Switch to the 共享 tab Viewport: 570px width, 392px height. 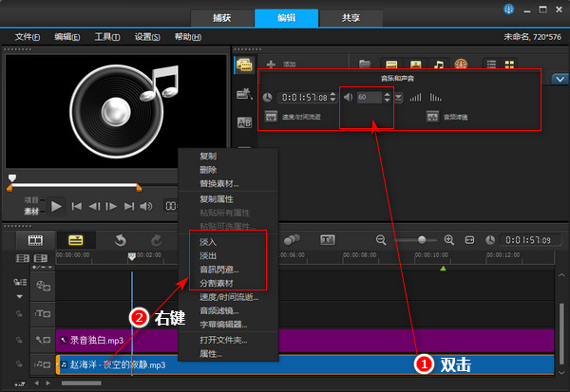[351, 18]
